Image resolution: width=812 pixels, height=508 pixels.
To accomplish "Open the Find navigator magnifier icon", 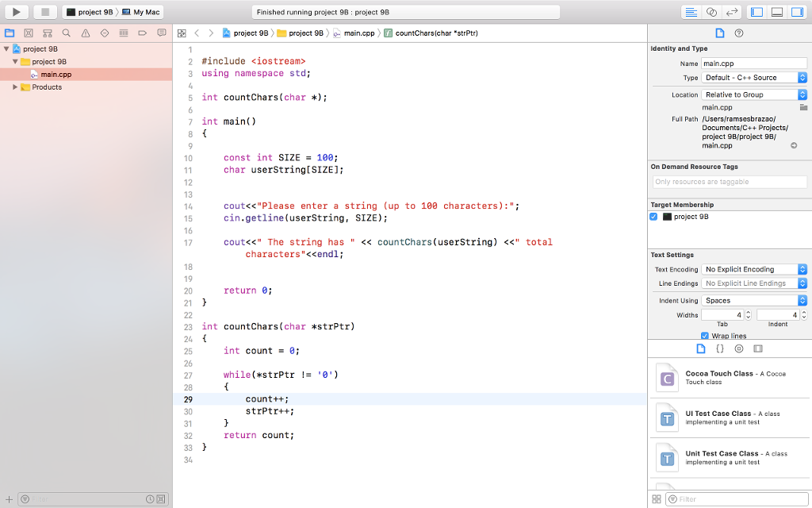I will pos(66,33).
